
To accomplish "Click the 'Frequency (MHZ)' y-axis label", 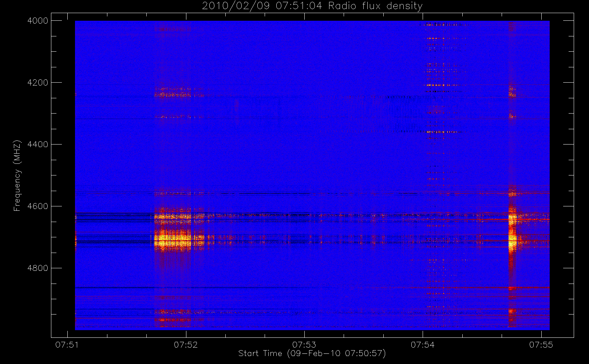I will pos(17,175).
